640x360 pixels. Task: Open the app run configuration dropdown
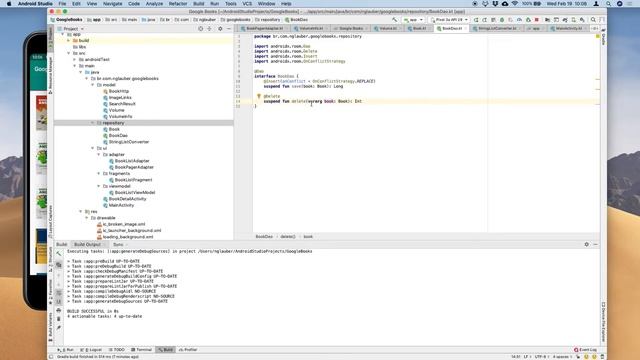[x=413, y=20]
